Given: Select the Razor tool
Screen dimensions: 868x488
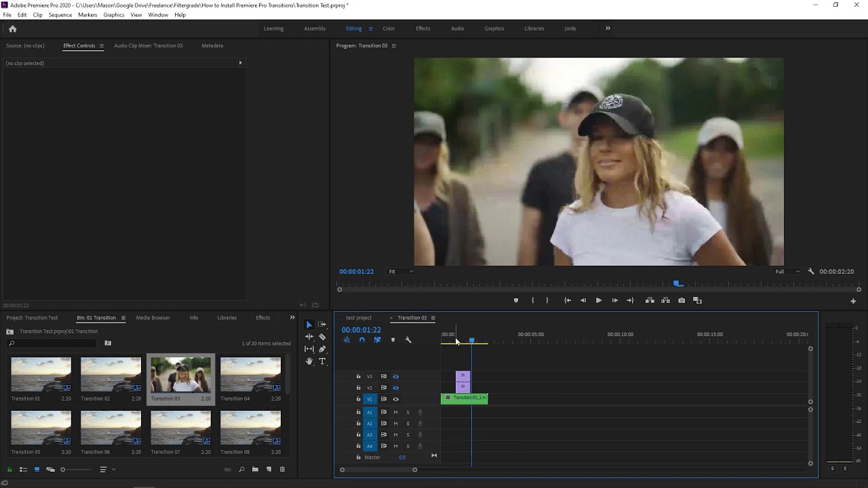Looking at the screenshot, I should [x=322, y=337].
